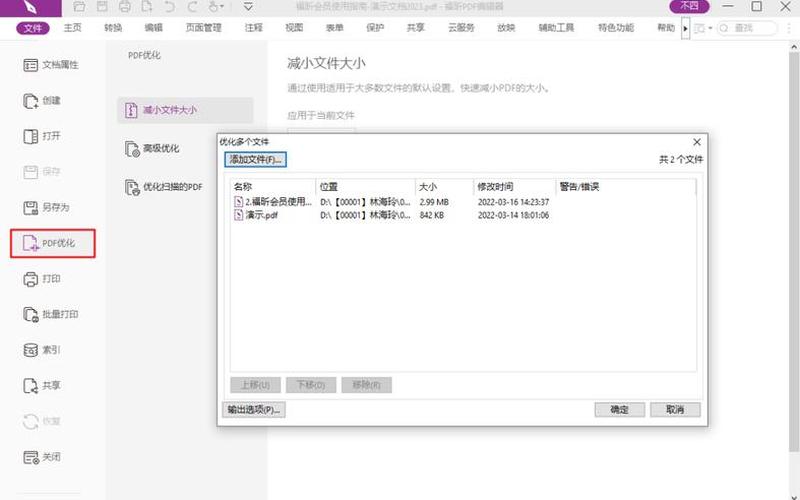Select 优化扫描的PDF option
The height and width of the screenshot is (500, 800).
coord(164,187)
